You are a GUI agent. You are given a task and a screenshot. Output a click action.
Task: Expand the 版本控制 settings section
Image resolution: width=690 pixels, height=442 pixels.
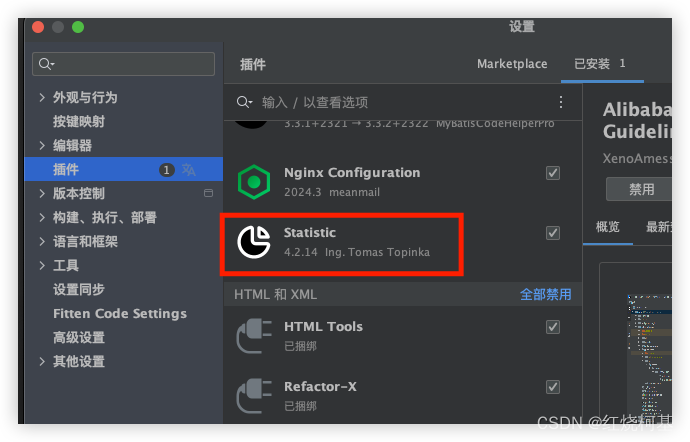[x=42, y=193]
